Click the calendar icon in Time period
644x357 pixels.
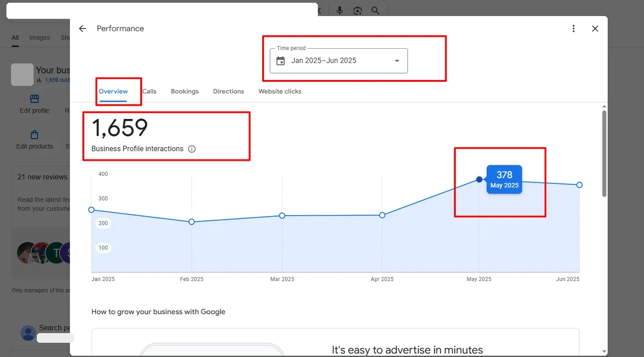281,61
